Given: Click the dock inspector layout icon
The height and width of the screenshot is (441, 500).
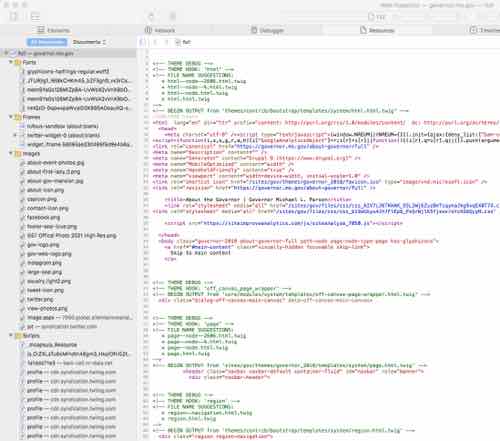Looking at the screenshot, I should point(35,16).
